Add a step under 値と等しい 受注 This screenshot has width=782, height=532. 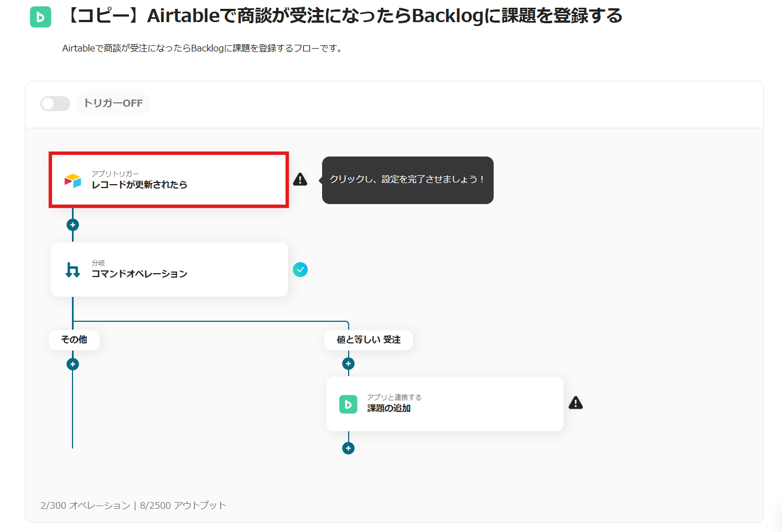pyautogui.click(x=348, y=364)
